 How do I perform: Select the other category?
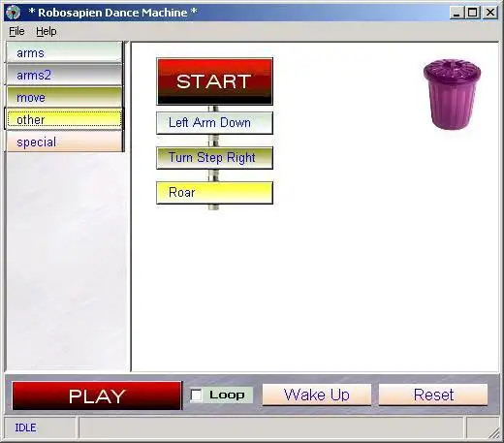coord(64,119)
